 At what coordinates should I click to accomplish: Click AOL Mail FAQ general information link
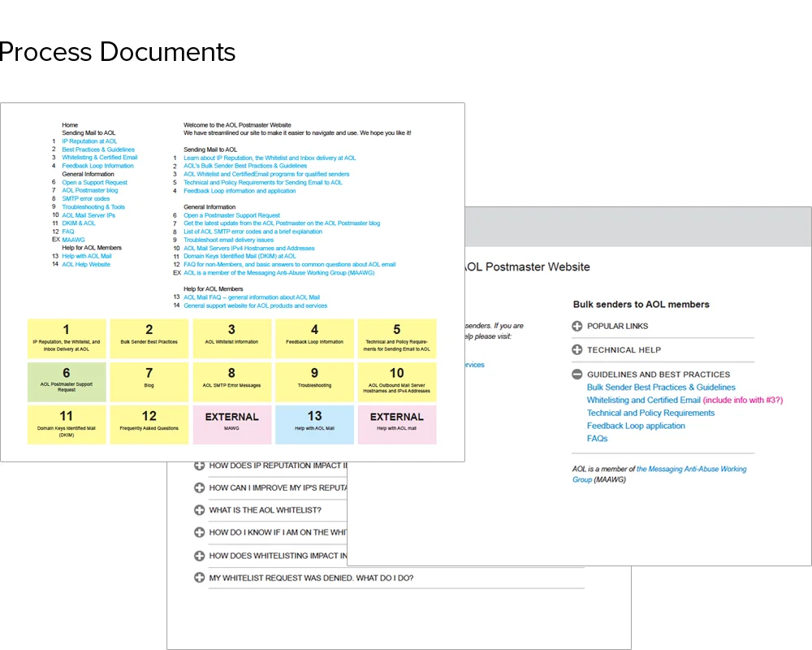(x=252, y=297)
